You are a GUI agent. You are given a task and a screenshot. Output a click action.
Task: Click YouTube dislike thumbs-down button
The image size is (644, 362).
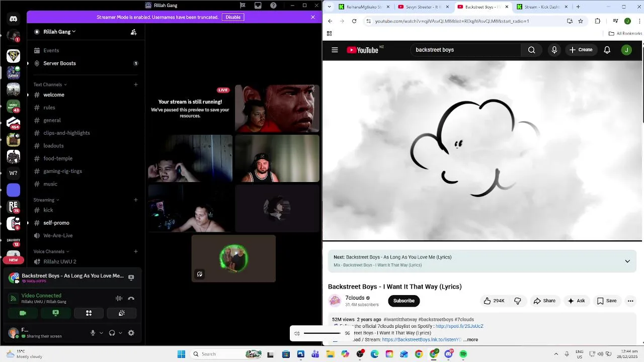tap(517, 301)
